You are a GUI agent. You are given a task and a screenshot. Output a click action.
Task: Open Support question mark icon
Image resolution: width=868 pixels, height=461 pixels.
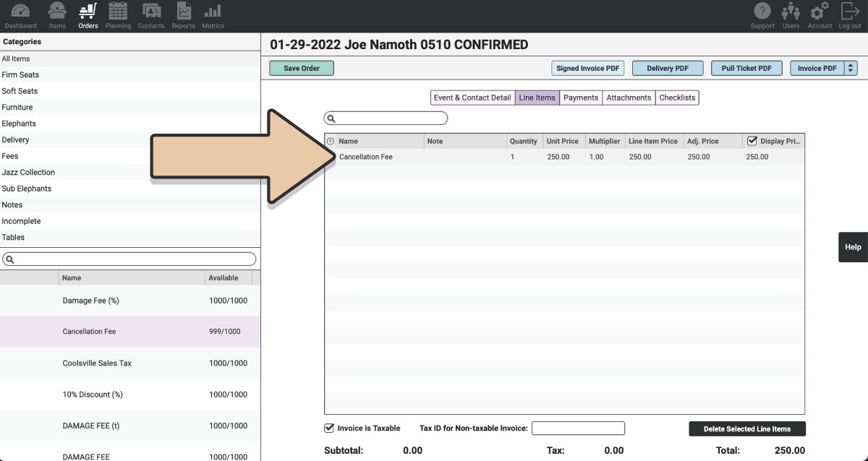point(762,12)
